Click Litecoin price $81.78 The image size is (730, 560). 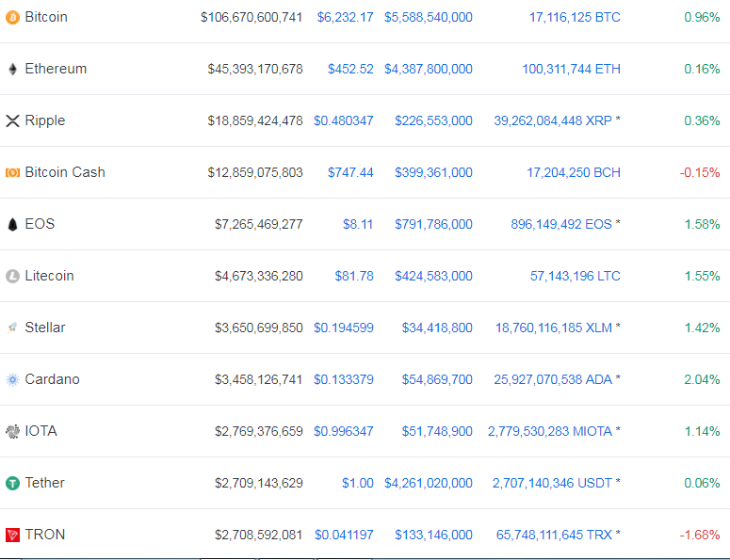pyautogui.click(x=354, y=277)
